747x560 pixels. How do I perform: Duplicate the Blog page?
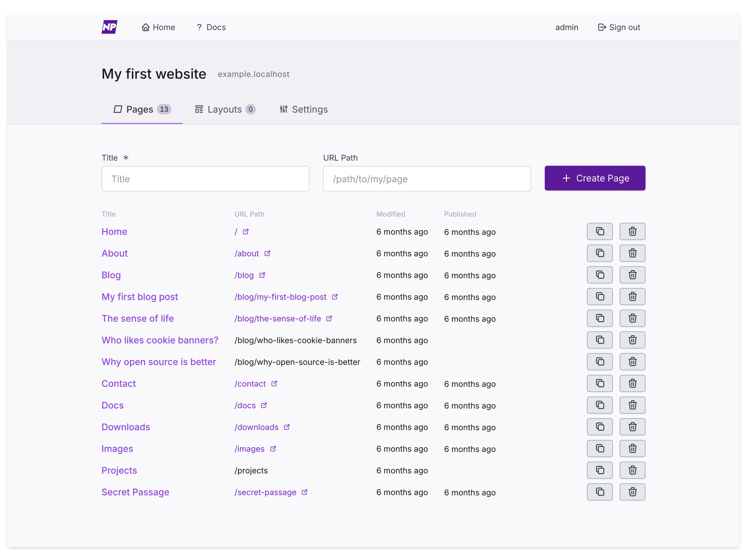pyautogui.click(x=600, y=275)
